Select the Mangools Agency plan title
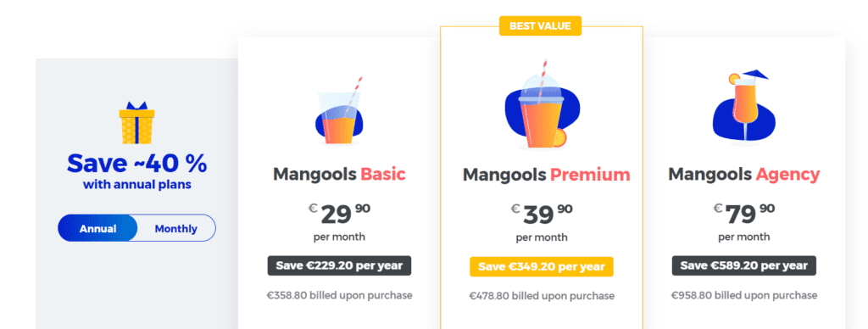 pyautogui.click(x=744, y=175)
